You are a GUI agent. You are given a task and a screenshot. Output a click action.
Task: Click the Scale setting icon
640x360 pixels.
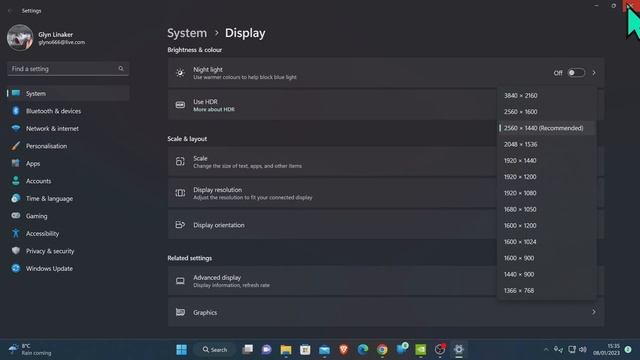tap(180, 162)
